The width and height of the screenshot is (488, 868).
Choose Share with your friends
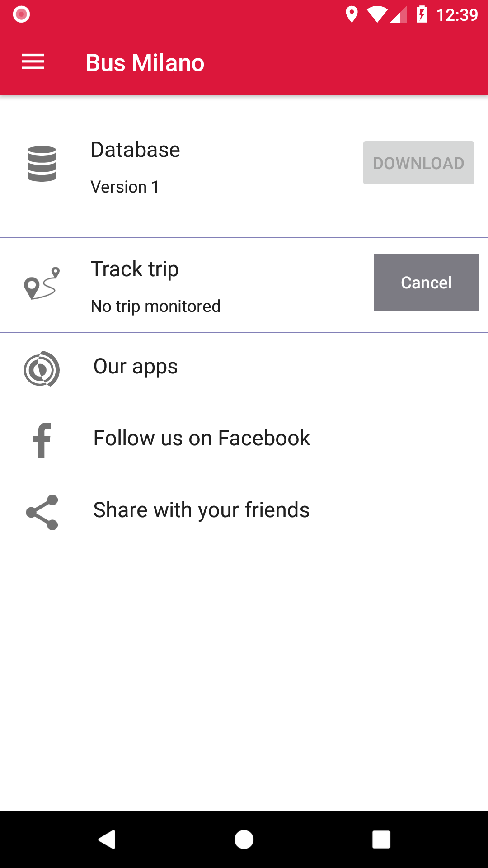(201, 510)
